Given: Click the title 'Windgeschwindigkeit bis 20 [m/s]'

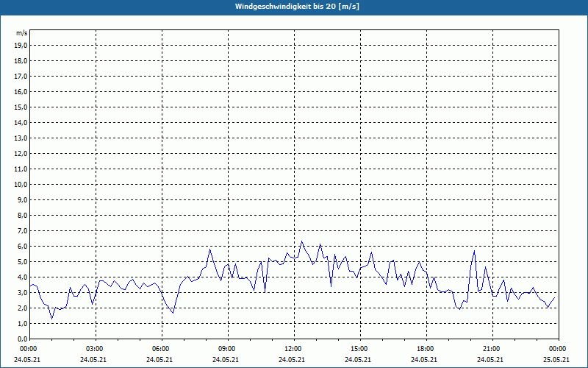Looking at the screenshot, I should [x=297, y=7].
